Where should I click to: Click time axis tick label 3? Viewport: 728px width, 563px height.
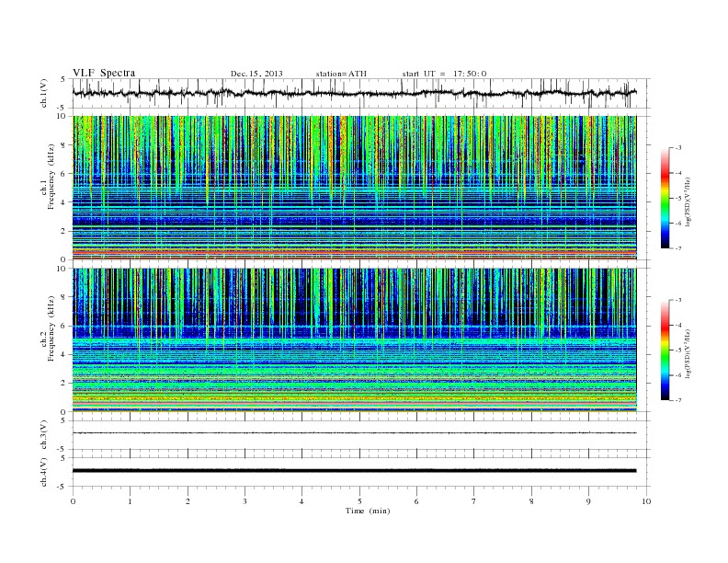coord(245,501)
